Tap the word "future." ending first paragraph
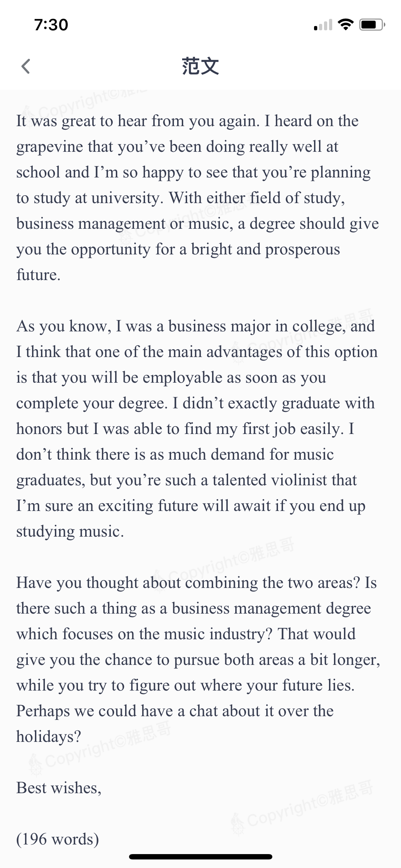Viewport: 401px width, 868px height. [x=38, y=275]
